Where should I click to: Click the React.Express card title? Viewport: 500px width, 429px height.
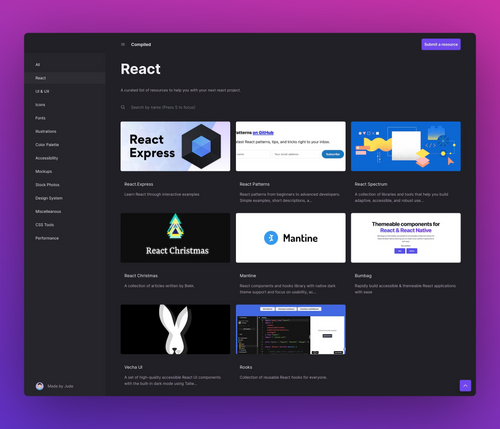coord(139,184)
